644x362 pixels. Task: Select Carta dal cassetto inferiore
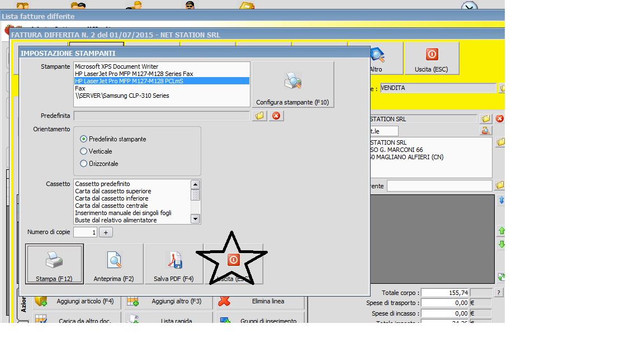[x=132, y=198]
